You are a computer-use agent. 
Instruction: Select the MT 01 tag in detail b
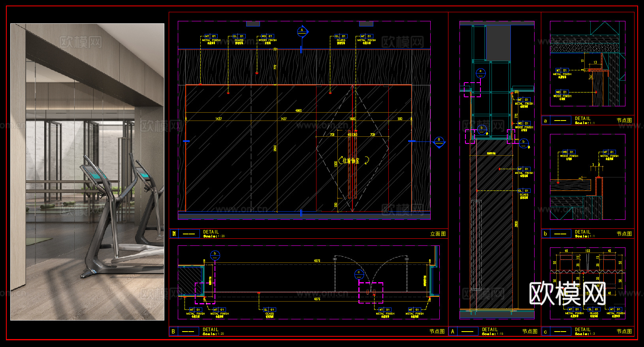tap(609, 152)
